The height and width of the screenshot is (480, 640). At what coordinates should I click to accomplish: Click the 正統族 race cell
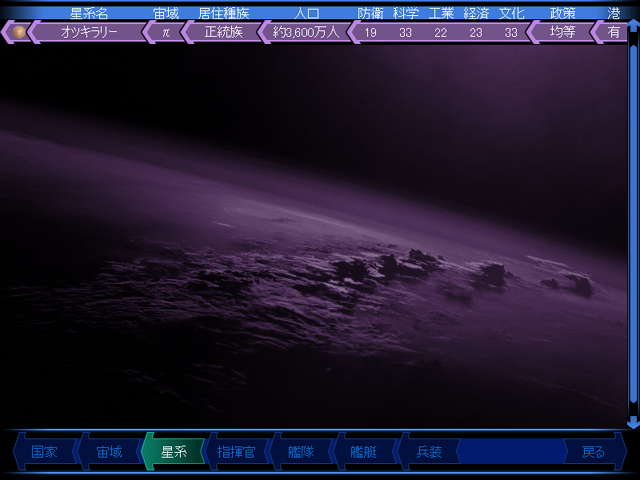click(224, 32)
